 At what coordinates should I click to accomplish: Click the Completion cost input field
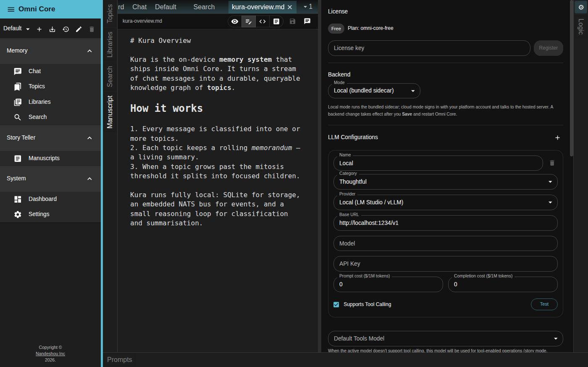pyautogui.click(x=503, y=285)
